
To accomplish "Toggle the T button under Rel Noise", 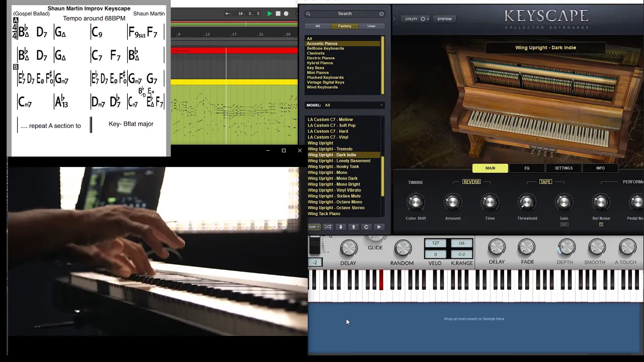I will click(601, 224).
